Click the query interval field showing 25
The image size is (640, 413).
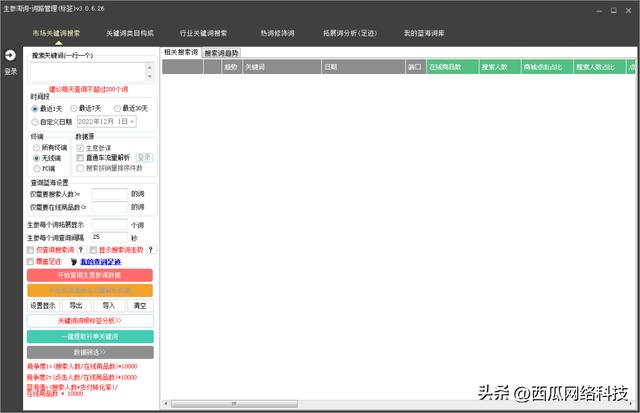[x=110, y=237]
